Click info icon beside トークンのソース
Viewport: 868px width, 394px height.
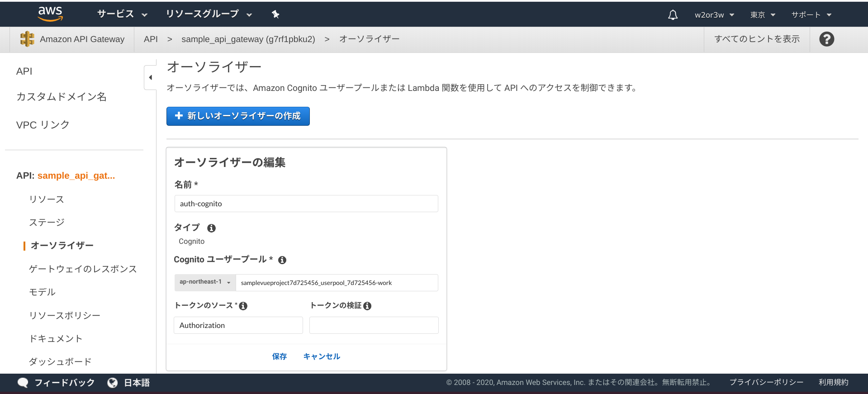243,306
